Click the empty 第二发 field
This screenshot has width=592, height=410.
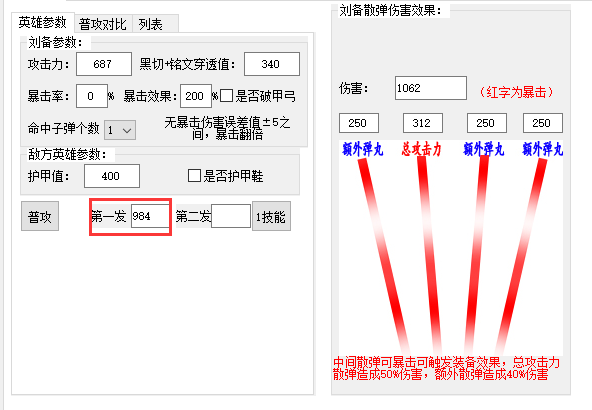[x=231, y=216]
